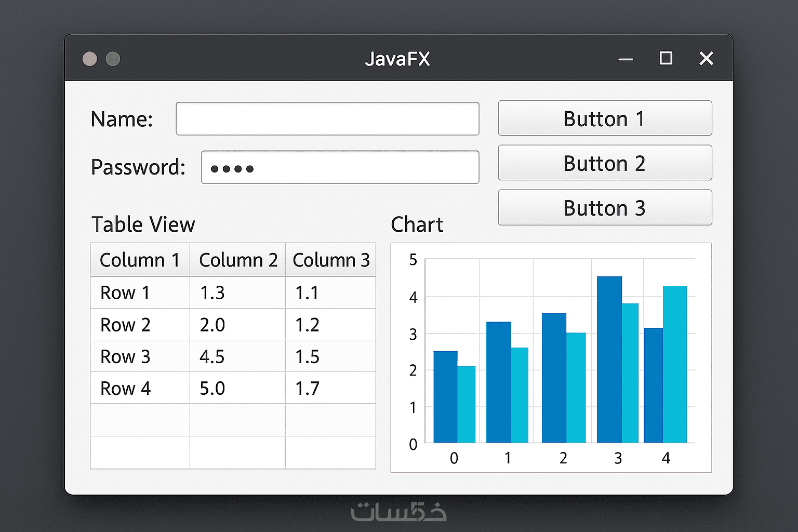Click into the Name text field
The height and width of the screenshot is (532, 798).
[327, 119]
